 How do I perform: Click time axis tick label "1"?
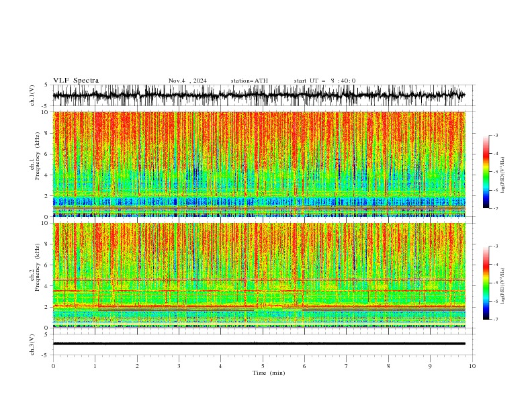[x=95, y=366]
